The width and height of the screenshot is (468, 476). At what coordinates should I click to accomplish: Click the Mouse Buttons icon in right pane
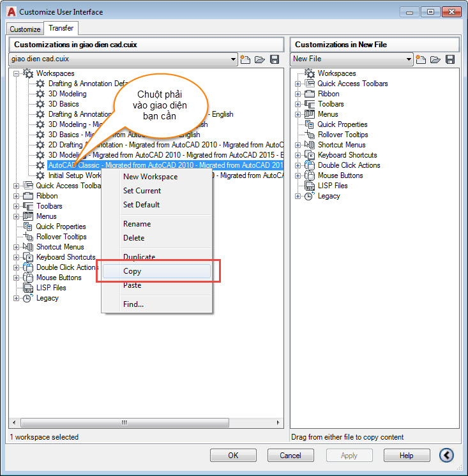coord(310,175)
